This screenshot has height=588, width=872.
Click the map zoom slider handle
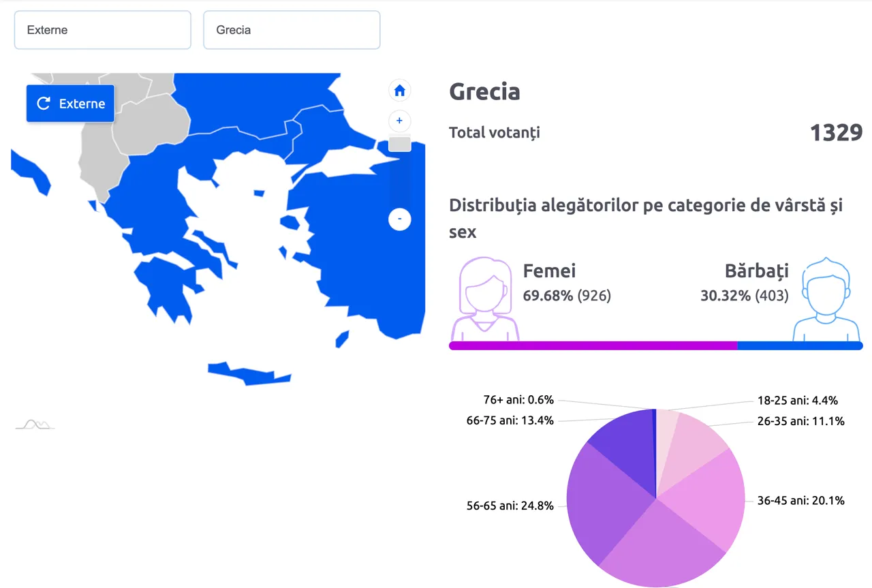[400, 144]
